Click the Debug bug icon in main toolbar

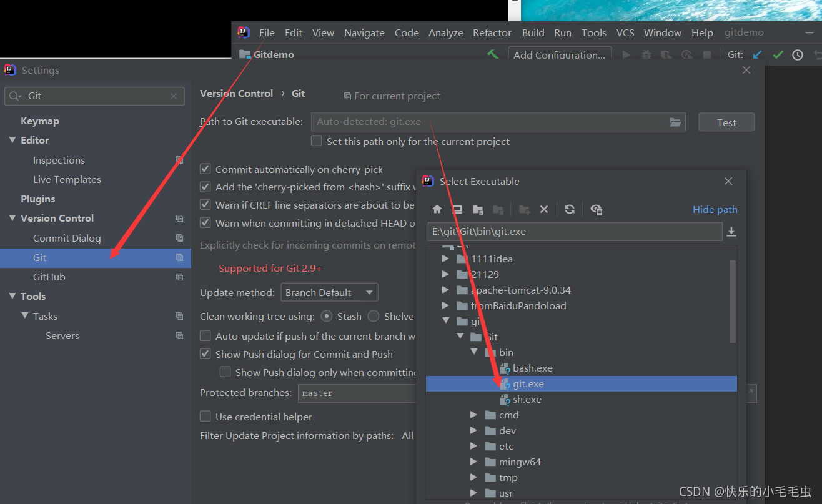pyautogui.click(x=646, y=55)
